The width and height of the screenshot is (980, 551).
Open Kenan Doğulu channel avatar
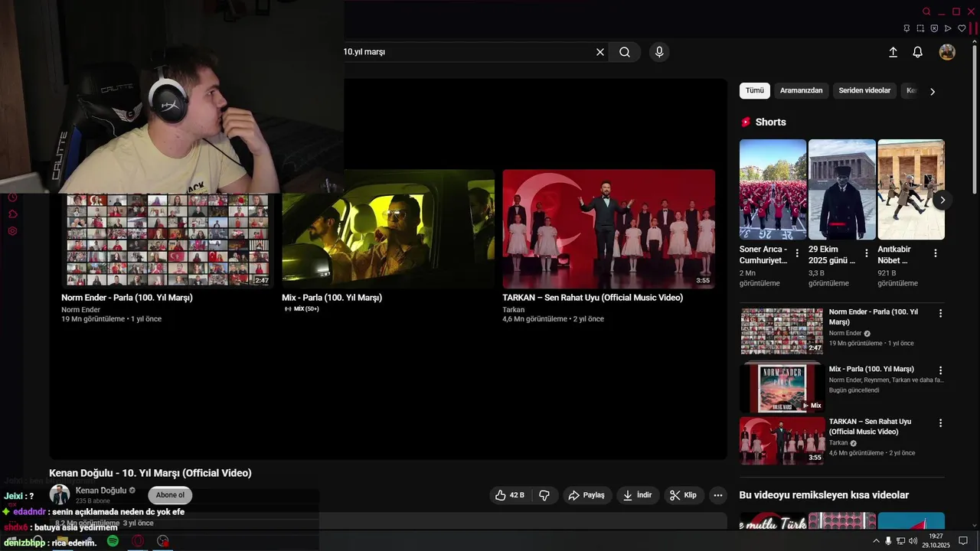coord(60,495)
